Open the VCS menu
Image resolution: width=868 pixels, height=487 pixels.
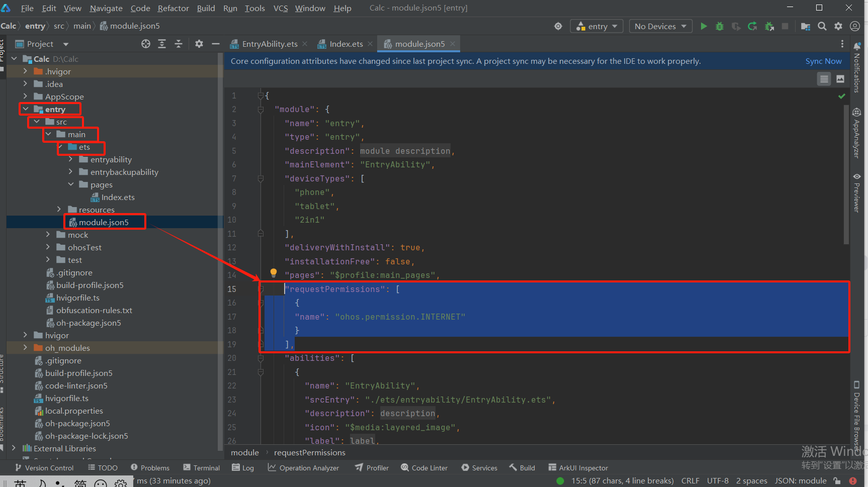[x=281, y=8]
